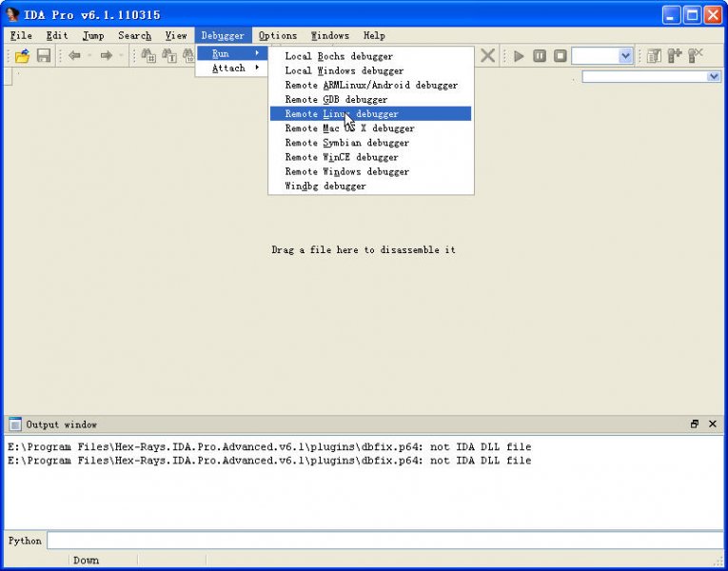Close the Output window panel
Image resolution: width=728 pixels, height=571 pixels.
tap(713, 423)
